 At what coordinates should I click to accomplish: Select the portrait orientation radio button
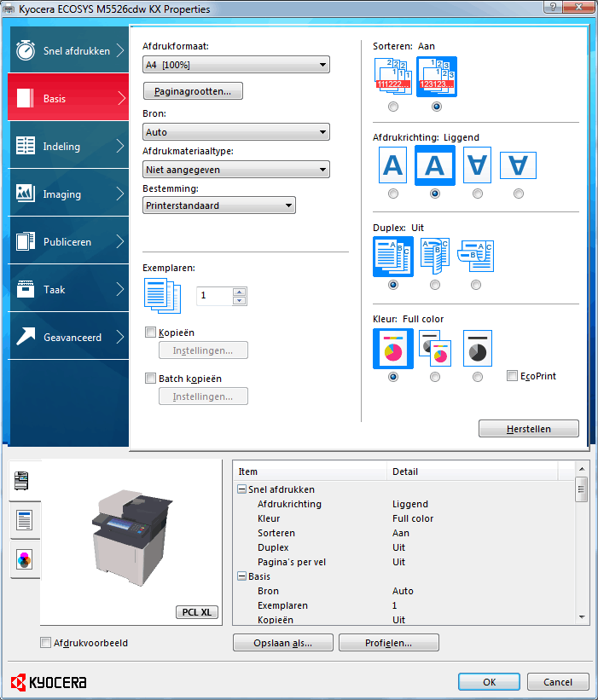(x=393, y=194)
